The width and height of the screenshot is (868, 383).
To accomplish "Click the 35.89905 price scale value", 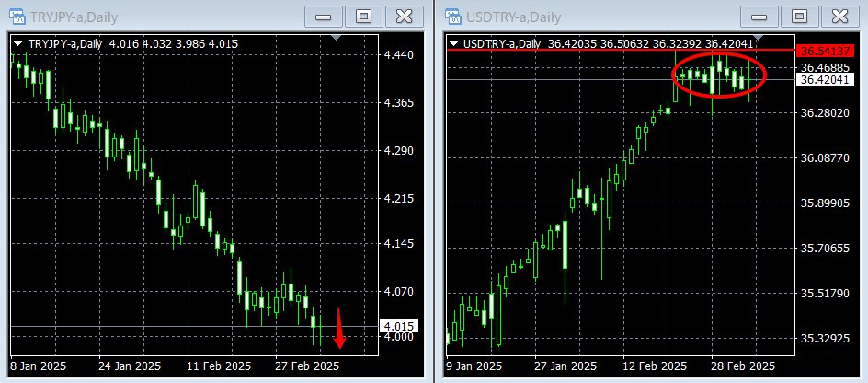I will click(825, 203).
